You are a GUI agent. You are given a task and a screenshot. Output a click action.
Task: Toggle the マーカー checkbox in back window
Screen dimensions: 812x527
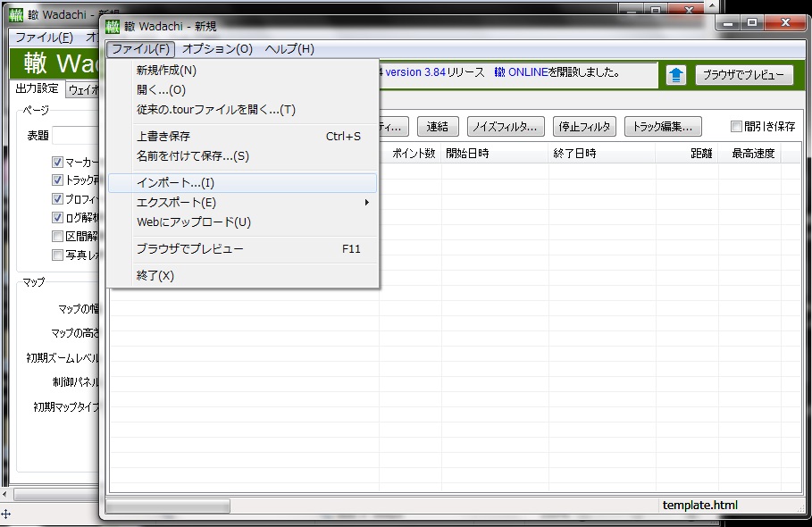point(57,162)
